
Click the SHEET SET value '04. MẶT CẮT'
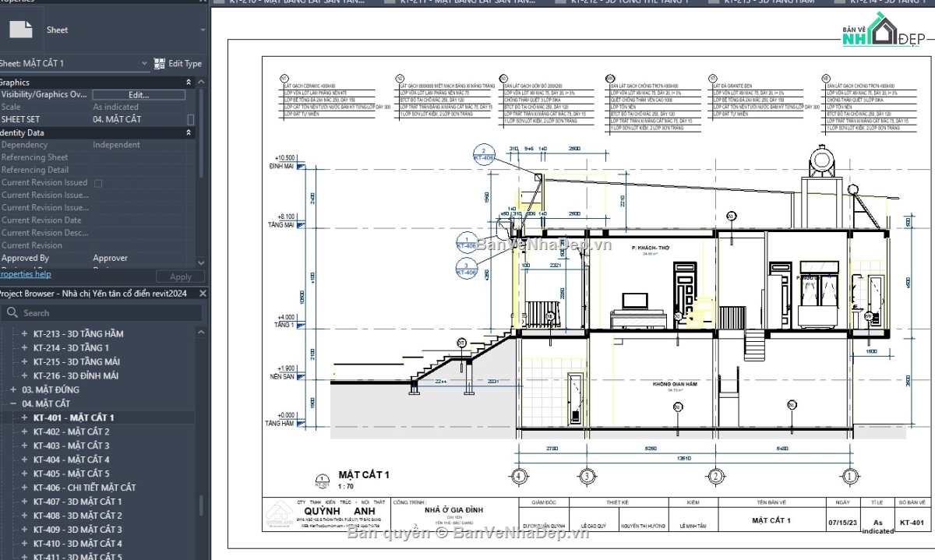[117, 119]
